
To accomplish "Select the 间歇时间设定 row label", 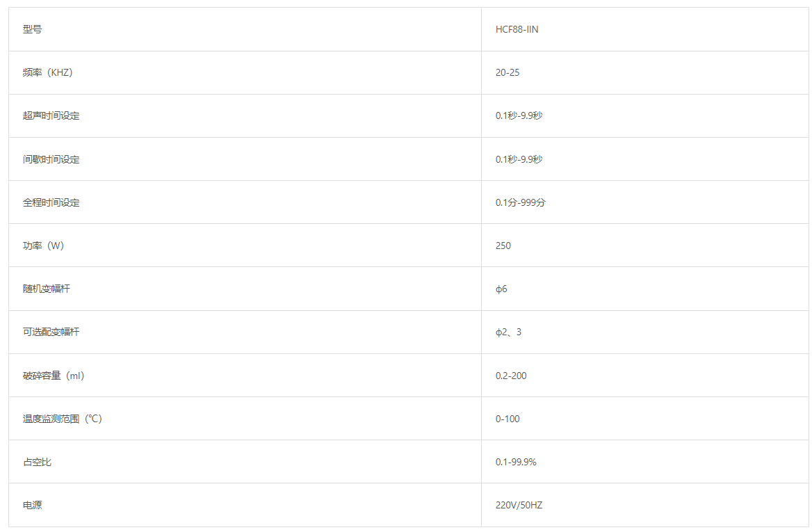I will [51, 159].
